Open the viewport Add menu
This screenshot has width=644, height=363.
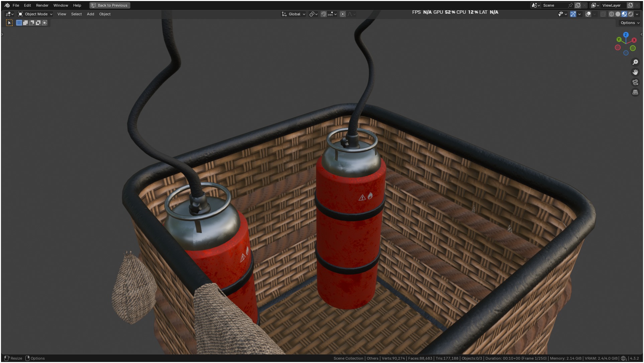click(90, 14)
